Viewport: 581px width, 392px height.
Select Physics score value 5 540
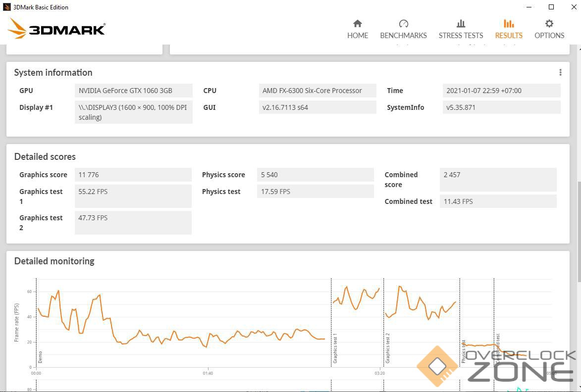point(316,175)
